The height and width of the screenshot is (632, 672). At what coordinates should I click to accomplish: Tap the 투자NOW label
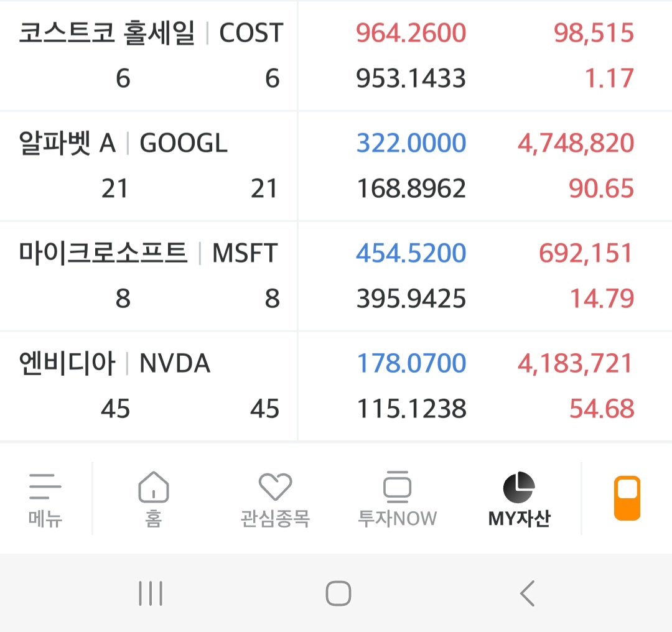(x=397, y=519)
